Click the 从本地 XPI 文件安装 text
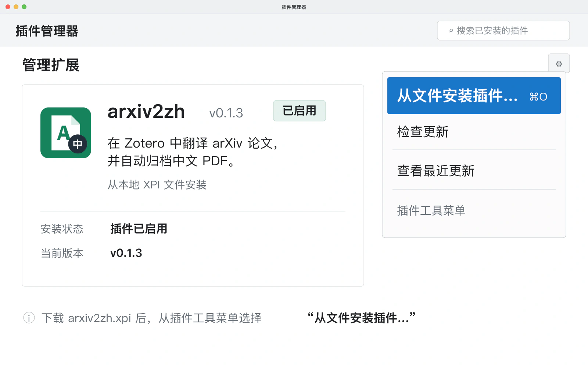Image resolution: width=588 pixels, height=368 pixels. pyautogui.click(x=157, y=185)
